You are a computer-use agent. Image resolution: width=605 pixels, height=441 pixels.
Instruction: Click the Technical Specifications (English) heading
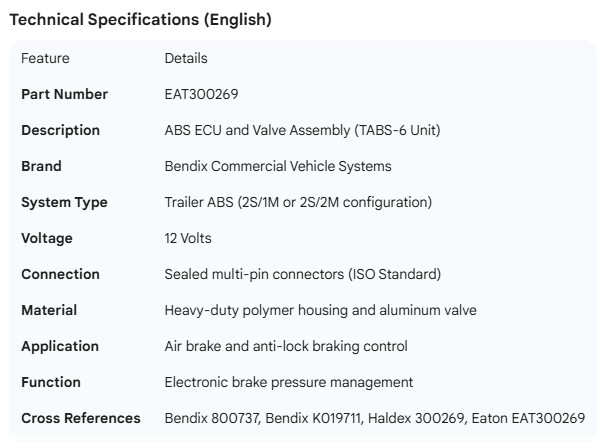pos(140,19)
